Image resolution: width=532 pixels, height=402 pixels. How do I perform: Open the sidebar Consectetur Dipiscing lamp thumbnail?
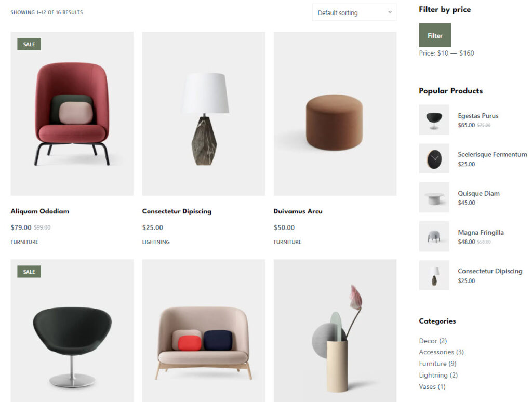[x=434, y=275]
